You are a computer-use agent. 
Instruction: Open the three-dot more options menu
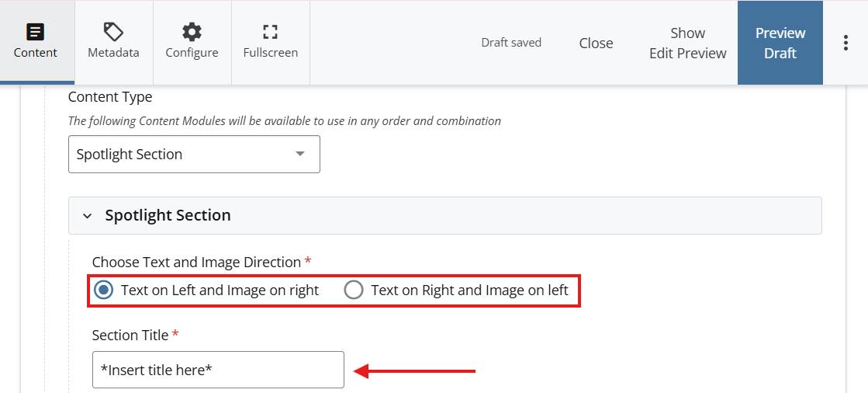(846, 43)
